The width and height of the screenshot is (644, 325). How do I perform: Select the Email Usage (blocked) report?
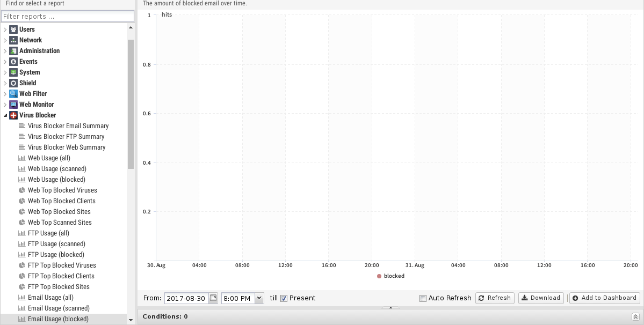[x=64, y=319]
